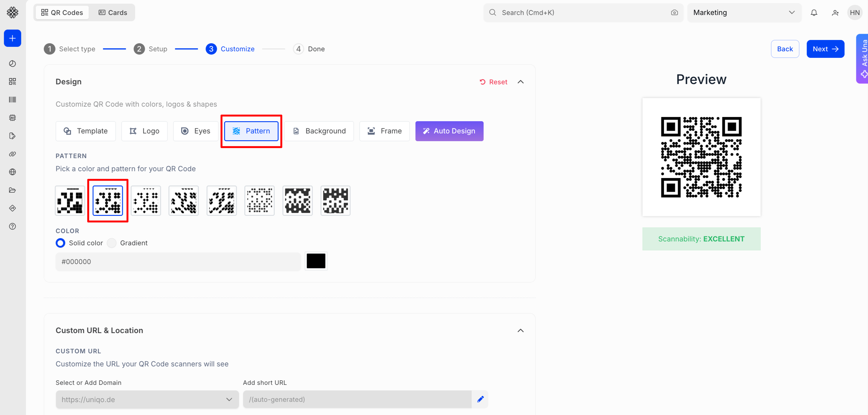Open the file edit forms sidebar icon
Image resolution: width=868 pixels, height=415 pixels.
coord(12,136)
